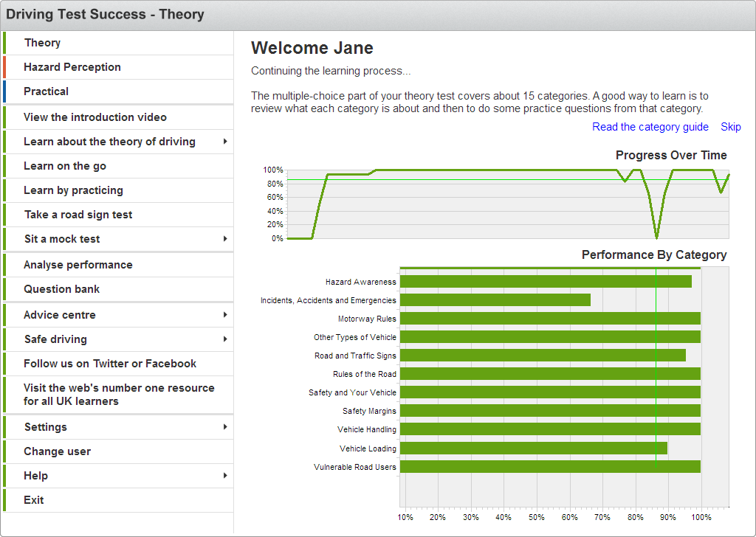Click the Vehicle Loading performance bar

tap(533, 448)
